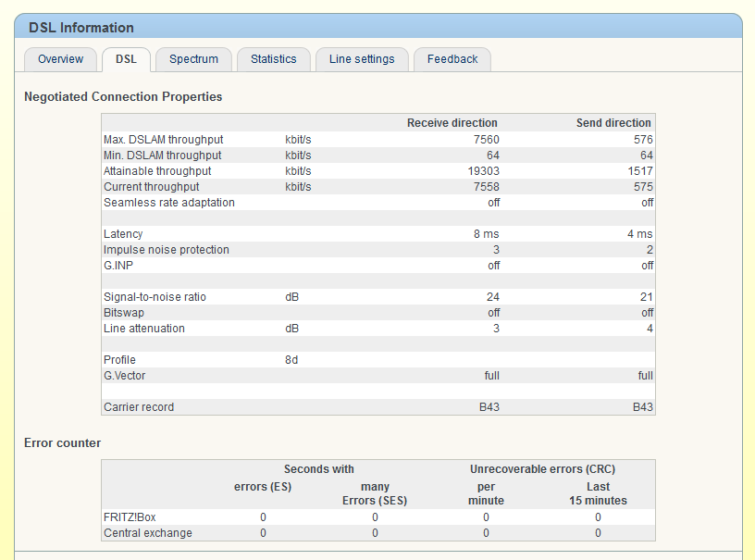This screenshot has height=560, width=755.
Task: Click the Max. DSLAM throughput row label
Action: [163, 140]
